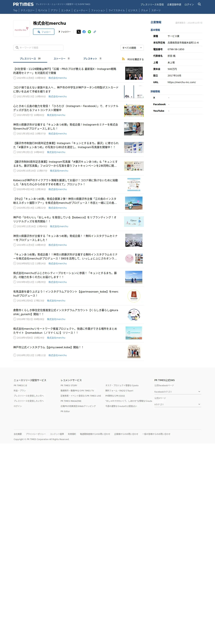Open the 7 フォロワー follower count
215x644 pixels.
[x=65, y=32]
